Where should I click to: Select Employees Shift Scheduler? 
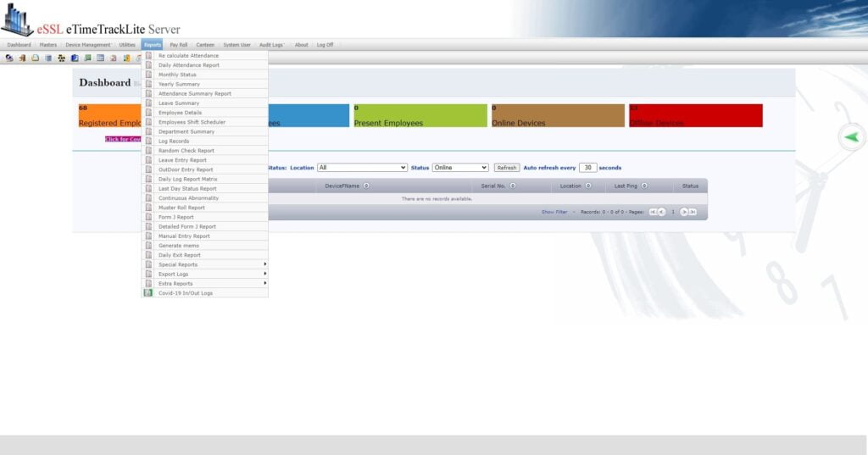(x=205, y=122)
